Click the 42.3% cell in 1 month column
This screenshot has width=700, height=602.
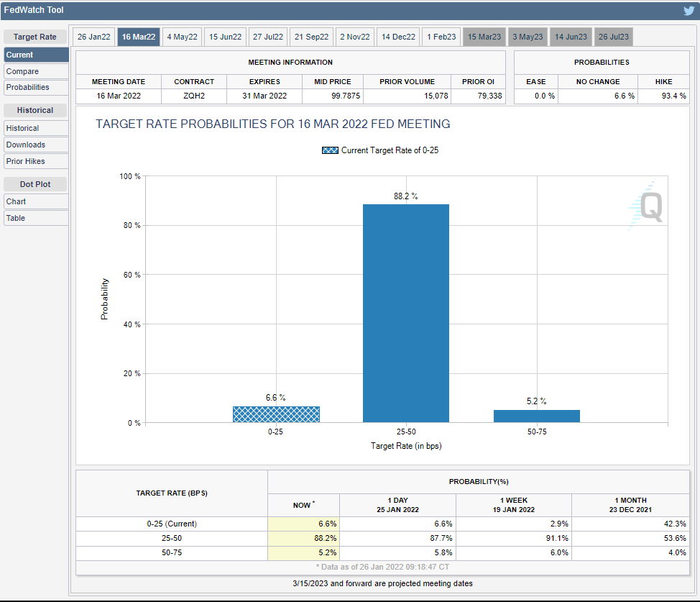pyautogui.click(x=630, y=524)
